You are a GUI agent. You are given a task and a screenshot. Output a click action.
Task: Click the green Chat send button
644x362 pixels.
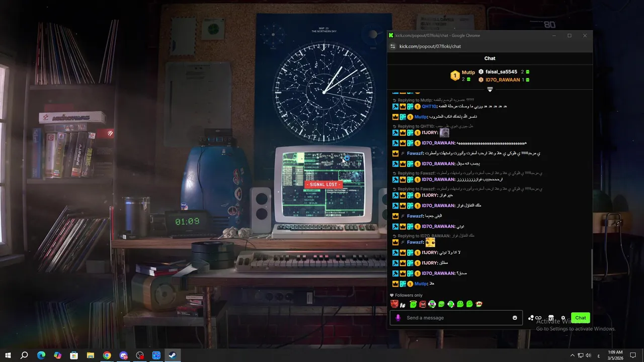[x=581, y=318]
